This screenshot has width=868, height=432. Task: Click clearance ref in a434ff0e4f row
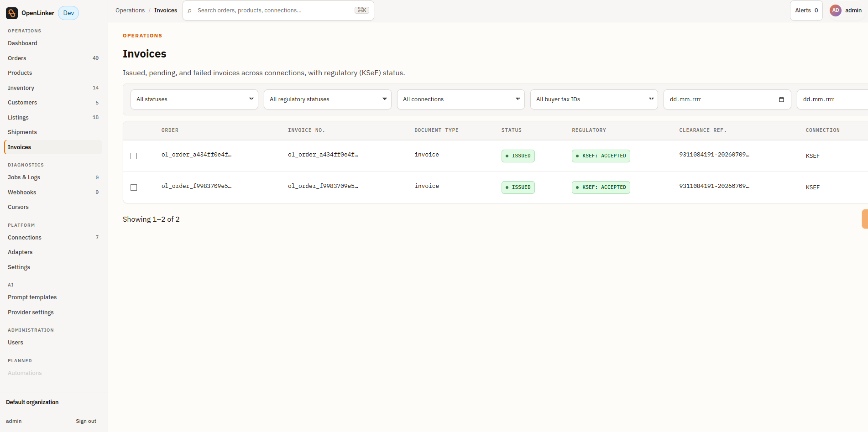714,155
